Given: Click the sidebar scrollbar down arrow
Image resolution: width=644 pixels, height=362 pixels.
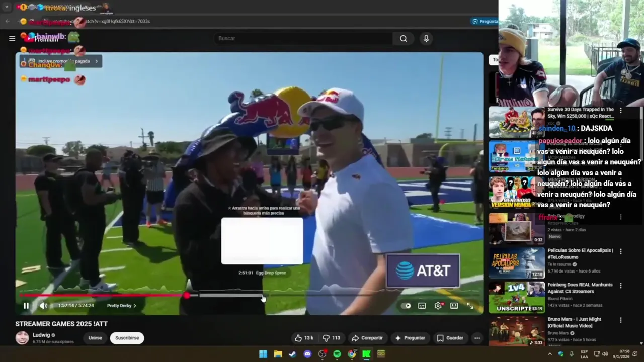Looking at the screenshot, I should tap(641, 343).
